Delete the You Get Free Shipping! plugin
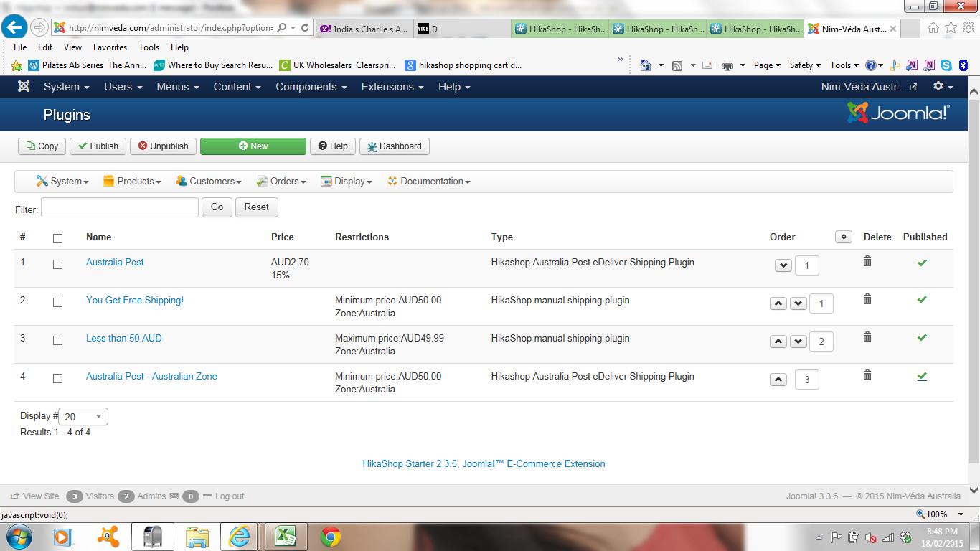980x551 pixels. pyautogui.click(x=867, y=299)
